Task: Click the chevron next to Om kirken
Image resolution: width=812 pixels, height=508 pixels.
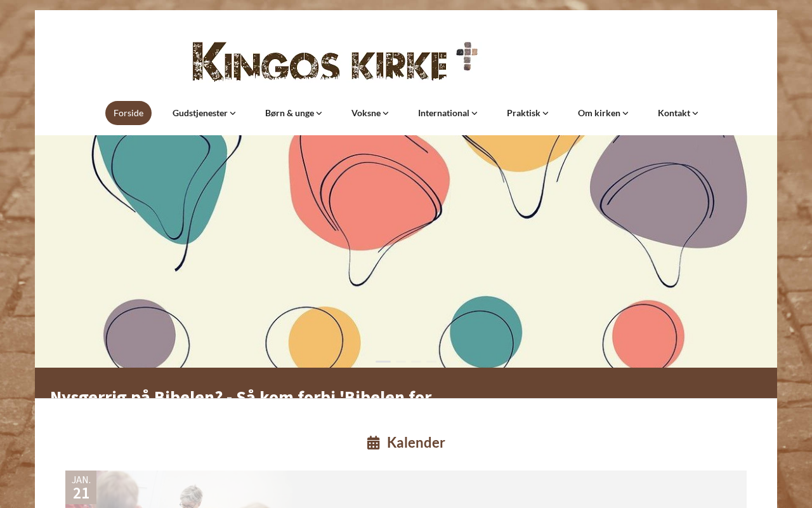Action: [625, 113]
